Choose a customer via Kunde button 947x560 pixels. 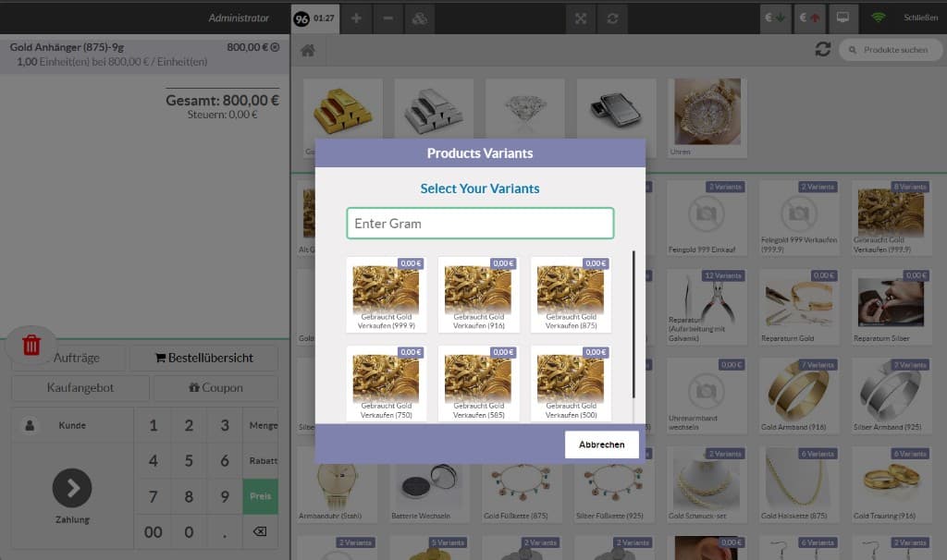click(x=72, y=425)
